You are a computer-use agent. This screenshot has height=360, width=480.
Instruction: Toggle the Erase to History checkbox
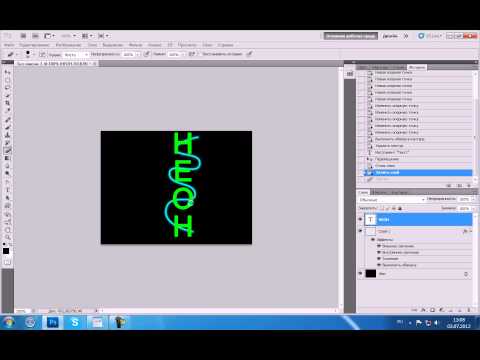[x=199, y=54]
